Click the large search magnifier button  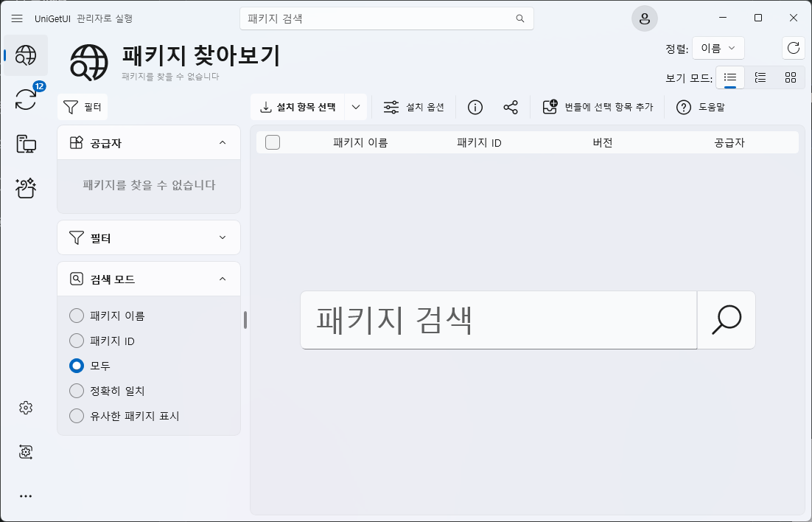tap(726, 320)
